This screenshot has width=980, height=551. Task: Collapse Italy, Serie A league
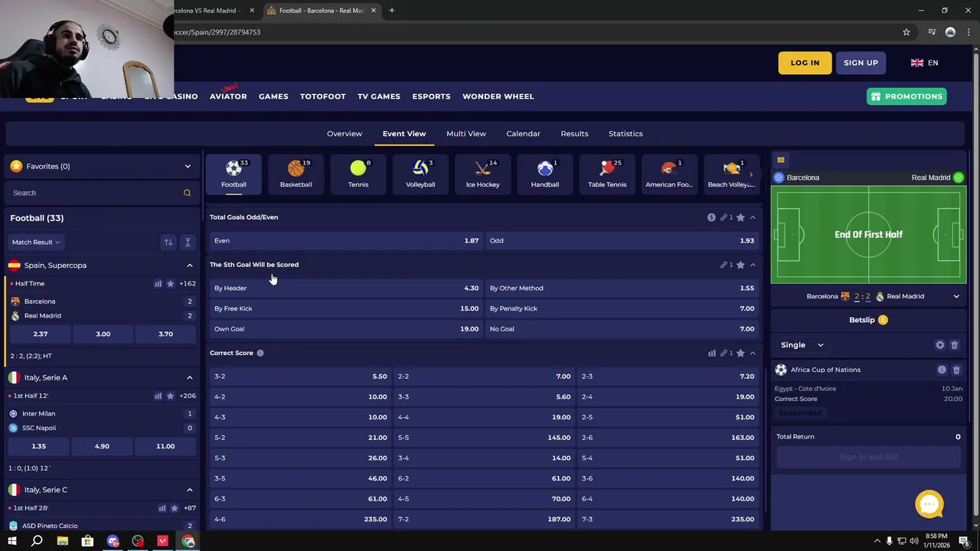click(190, 377)
